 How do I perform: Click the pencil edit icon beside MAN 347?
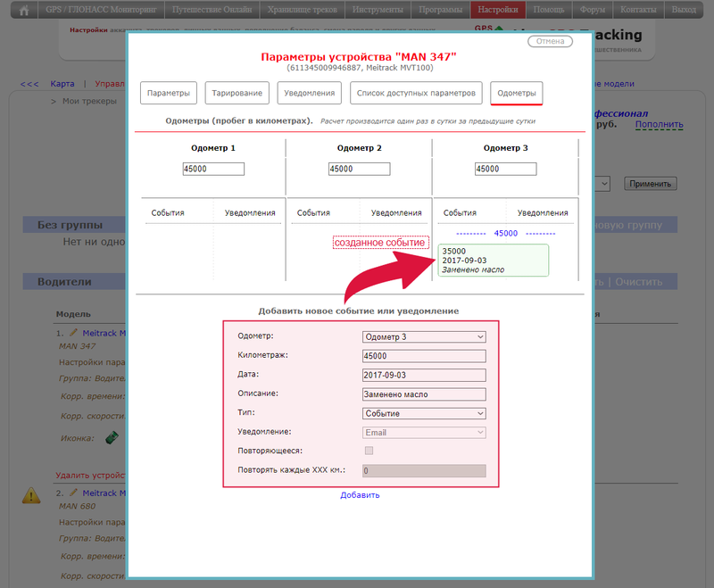pos(73,333)
